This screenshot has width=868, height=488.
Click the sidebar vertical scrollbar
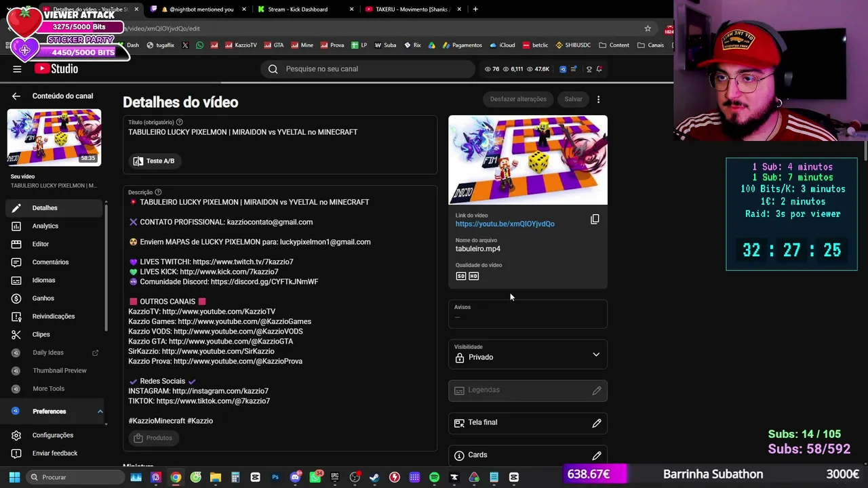106,268
